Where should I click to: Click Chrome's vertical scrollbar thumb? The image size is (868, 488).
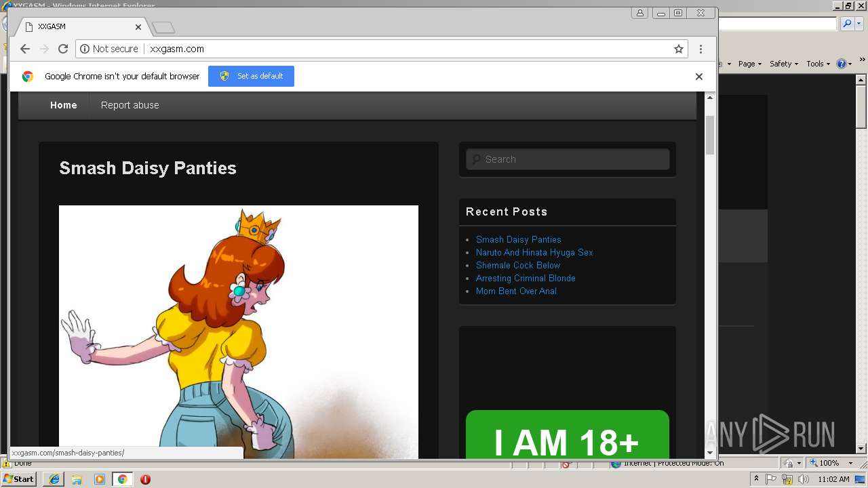tap(710, 135)
